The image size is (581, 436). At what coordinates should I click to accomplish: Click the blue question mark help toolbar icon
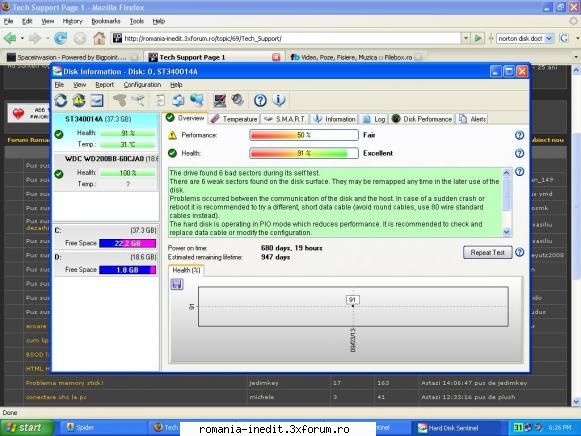tap(260, 100)
